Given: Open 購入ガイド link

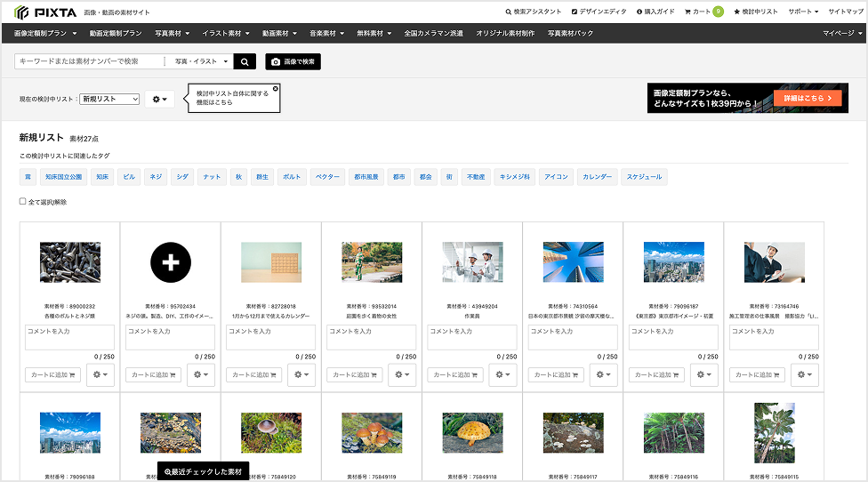Looking at the screenshot, I should [x=655, y=11].
